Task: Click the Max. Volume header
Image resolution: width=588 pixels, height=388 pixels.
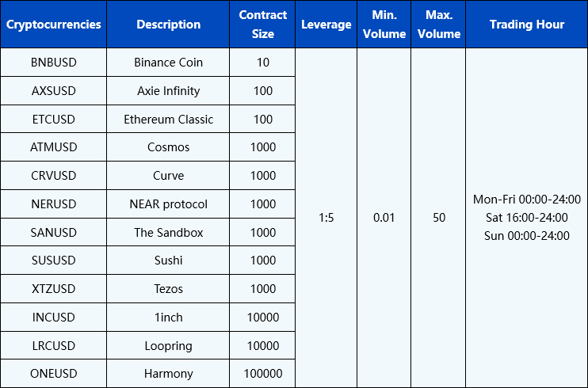Action: pyautogui.click(x=438, y=25)
